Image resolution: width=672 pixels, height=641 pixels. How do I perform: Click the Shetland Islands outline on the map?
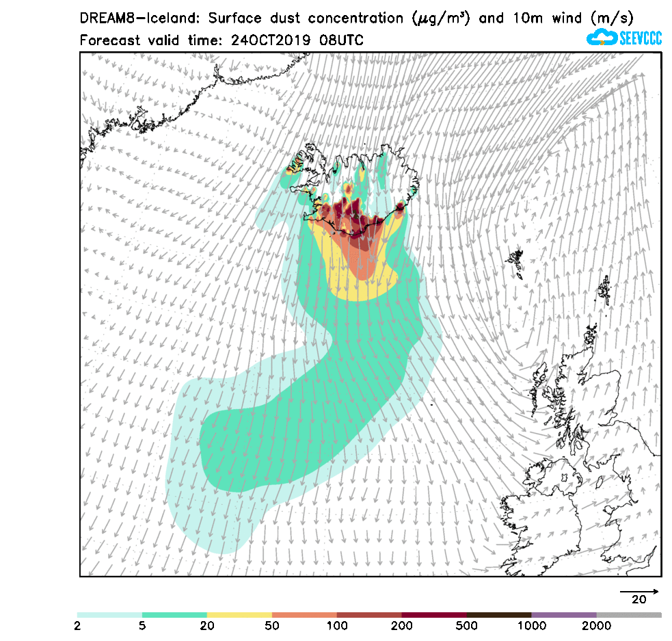tap(604, 290)
